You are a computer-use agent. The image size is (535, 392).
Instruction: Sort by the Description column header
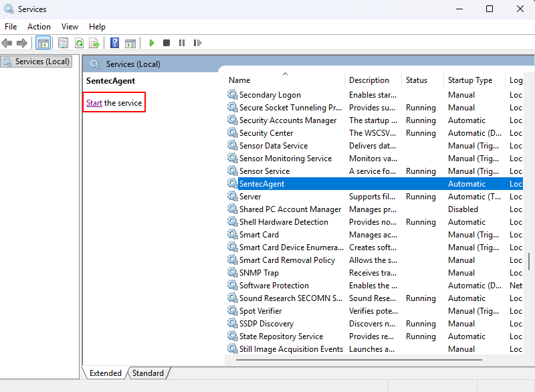[373, 80]
